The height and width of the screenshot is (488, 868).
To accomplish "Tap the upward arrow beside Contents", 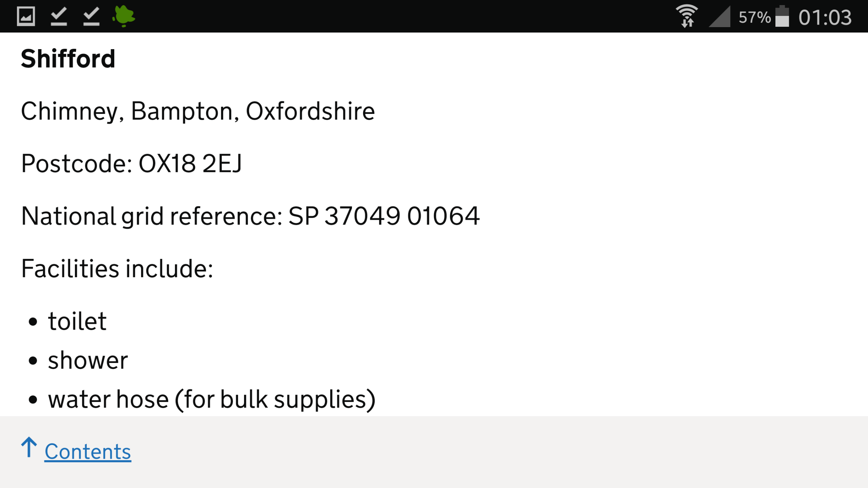I will pyautogui.click(x=29, y=448).
